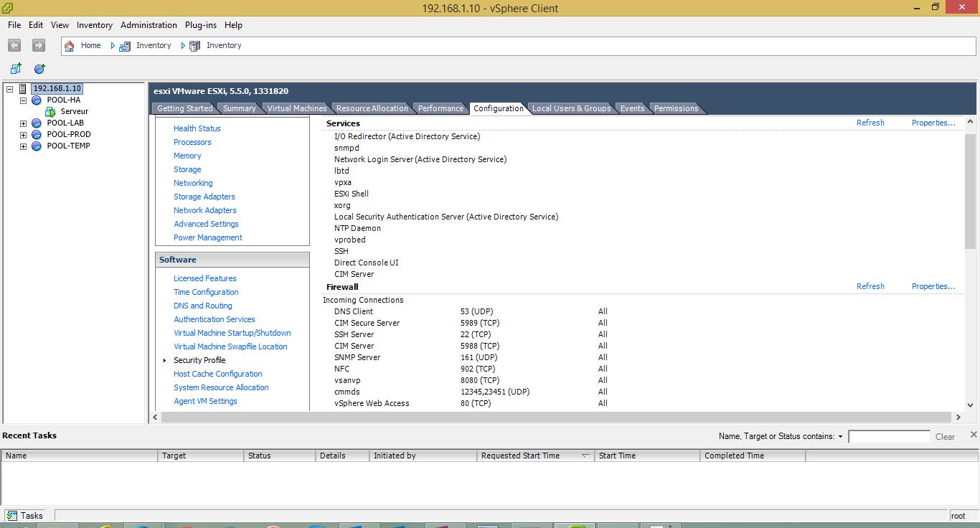980x528 pixels.
Task: Click the POOL-HA resource pool icon
Action: pos(37,100)
